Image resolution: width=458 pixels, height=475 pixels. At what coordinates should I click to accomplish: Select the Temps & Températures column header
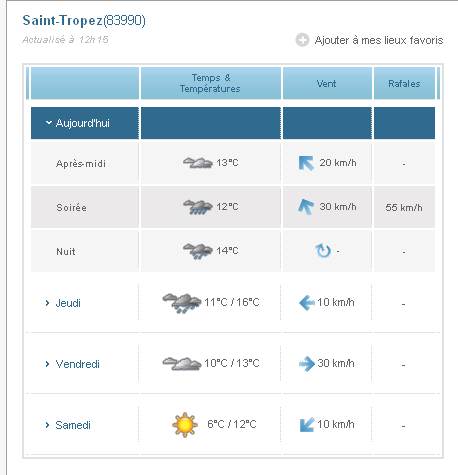(x=211, y=83)
